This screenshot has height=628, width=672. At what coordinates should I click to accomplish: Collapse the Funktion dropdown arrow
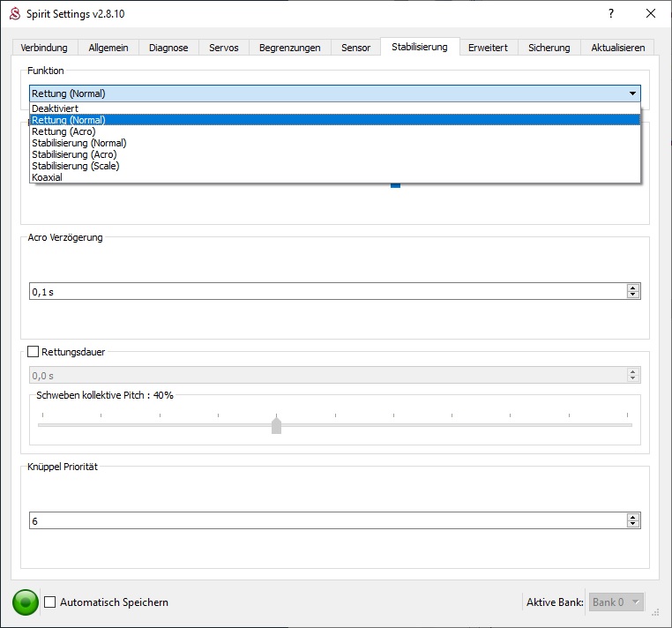tap(632, 93)
